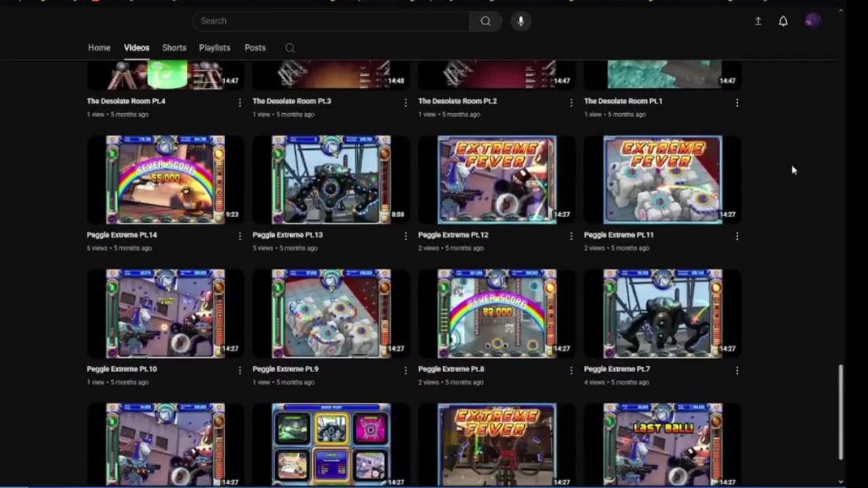Open the Playlists tab
868x488 pixels.
coord(215,48)
